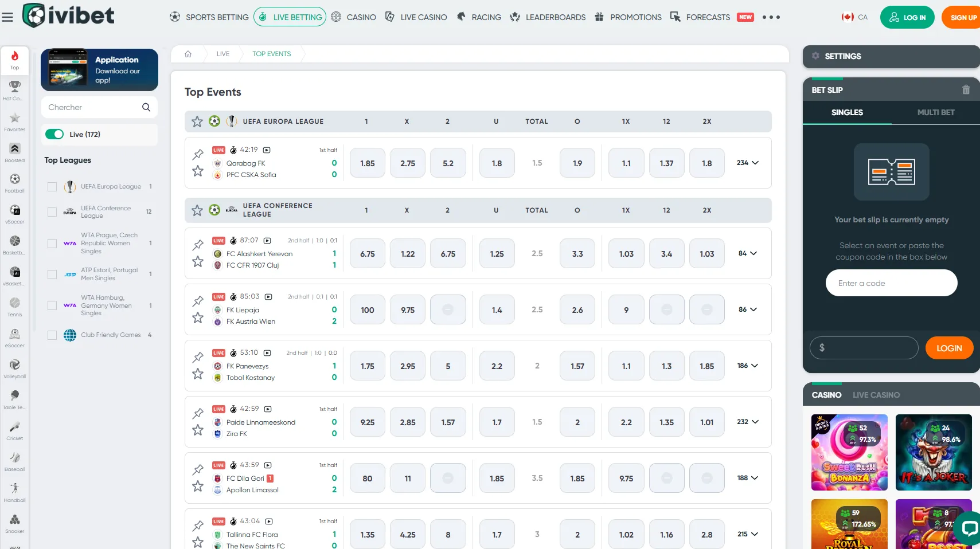Expand 188 markets for FC Dila Gori
The width and height of the screenshot is (980, 549).
(748, 478)
